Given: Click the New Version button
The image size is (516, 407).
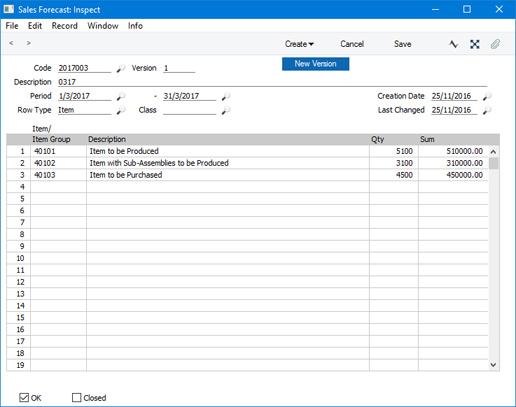Looking at the screenshot, I should click(315, 64).
